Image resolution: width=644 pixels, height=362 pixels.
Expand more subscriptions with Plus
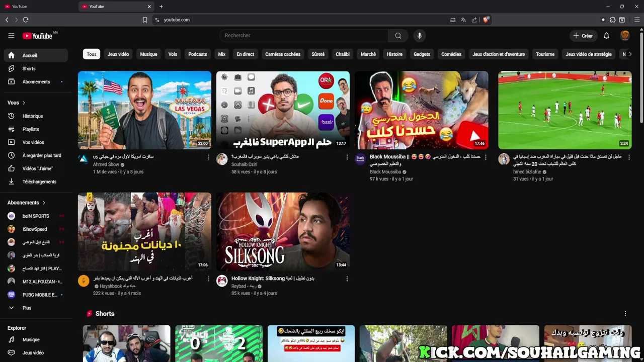click(35, 308)
